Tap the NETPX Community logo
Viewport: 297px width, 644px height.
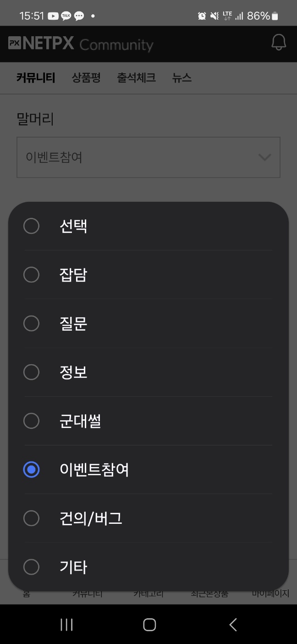(81, 44)
